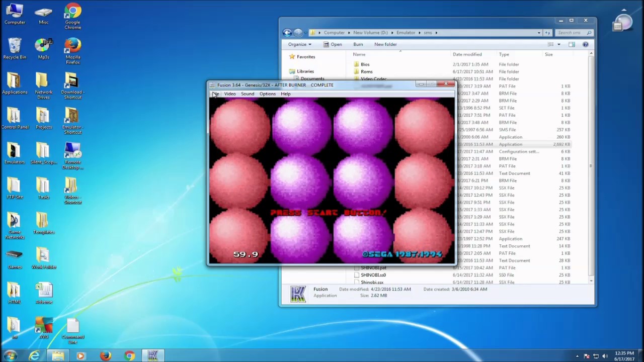Open Windows Media Player from taskbar
The height and width of the screenshot is (362, 644).
coord(80,356)
